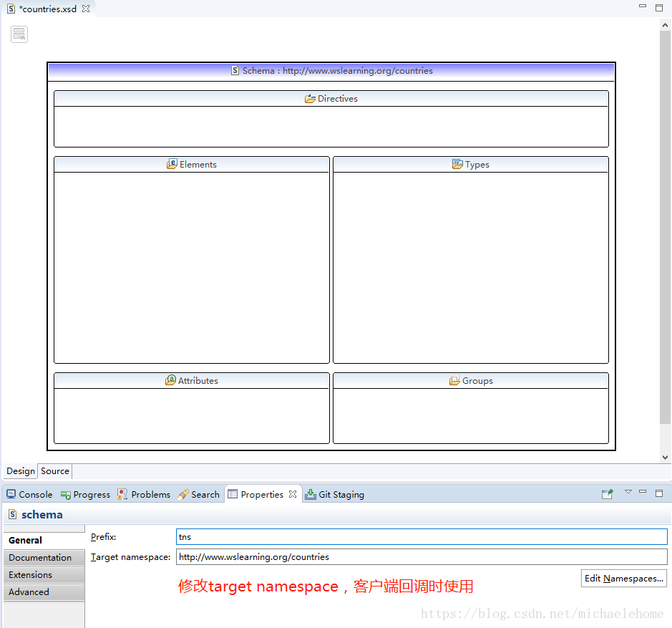Image resolution: width=672 pixels, height=628 pixels.
Task: Minimize the editor area
Action: pos(643,6)
